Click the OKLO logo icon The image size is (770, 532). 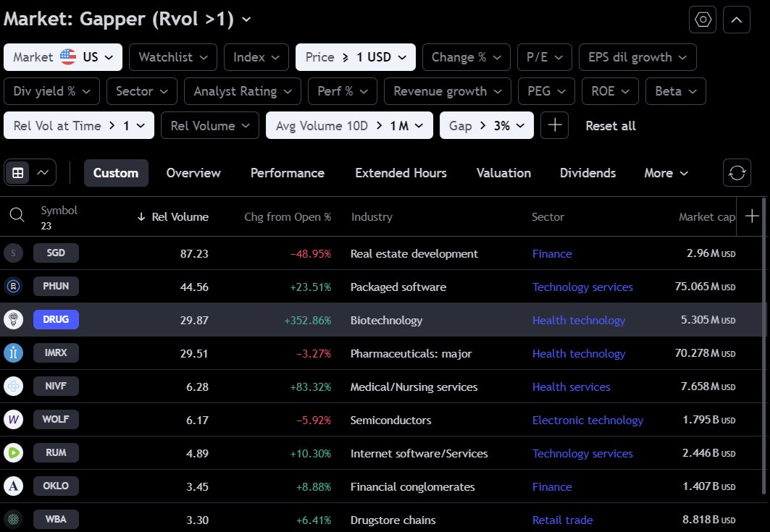[13, 486]
